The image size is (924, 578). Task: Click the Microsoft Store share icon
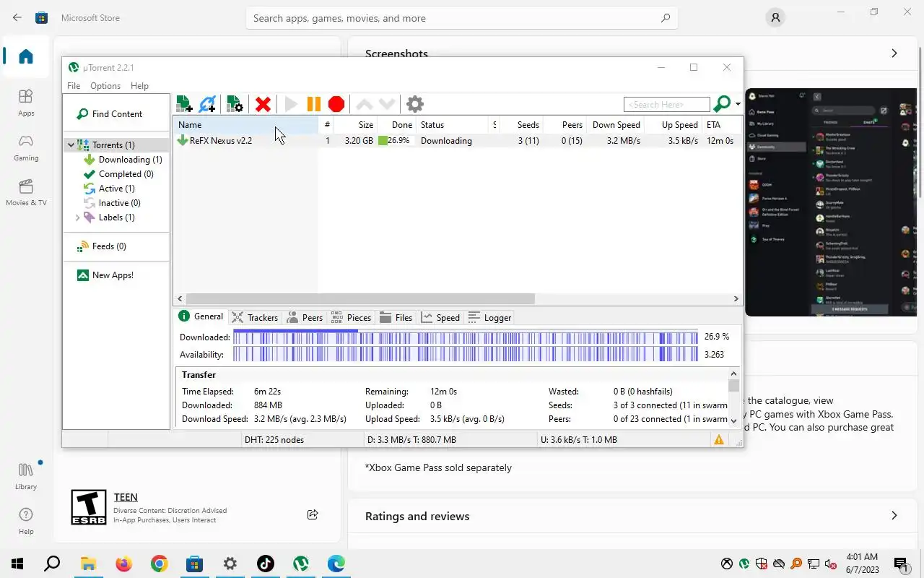tap(313, 514)
